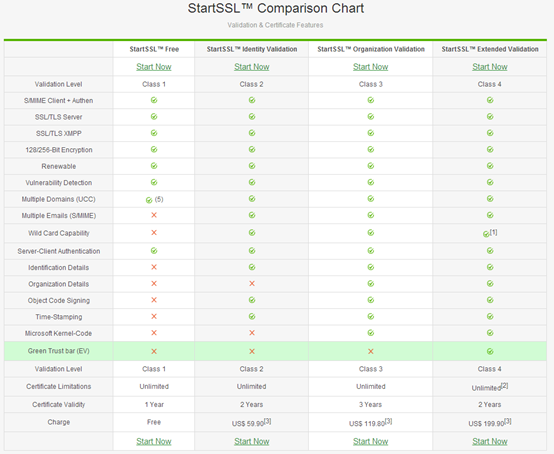The height and width of the screenshot is (454, 554).
Task: Click Organization Details check in Organization Validation column
Action: (x=371, y=283)
